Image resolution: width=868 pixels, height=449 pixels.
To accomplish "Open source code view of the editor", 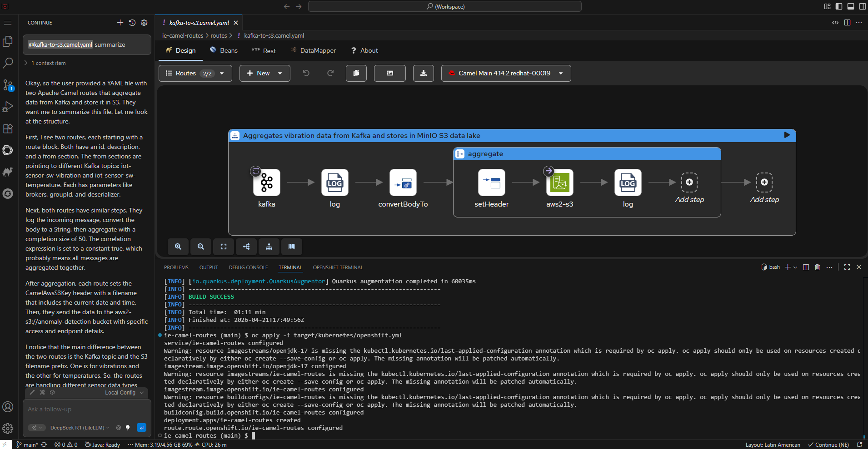I will tap(835, 23).
